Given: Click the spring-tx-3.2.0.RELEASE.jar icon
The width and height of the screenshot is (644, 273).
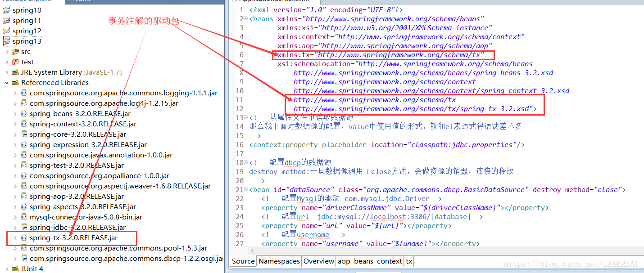Looking at the screenshot, I should (24, 238).
